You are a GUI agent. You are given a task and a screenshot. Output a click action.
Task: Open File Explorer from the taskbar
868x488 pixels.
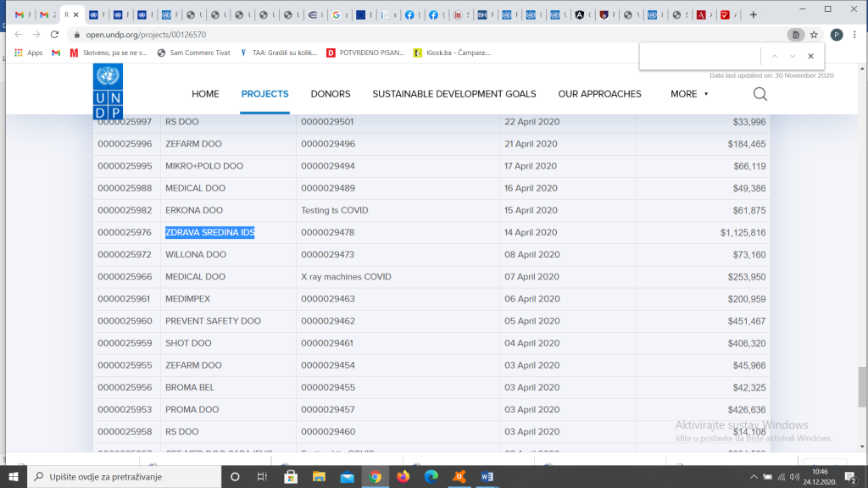click(319, 476)
